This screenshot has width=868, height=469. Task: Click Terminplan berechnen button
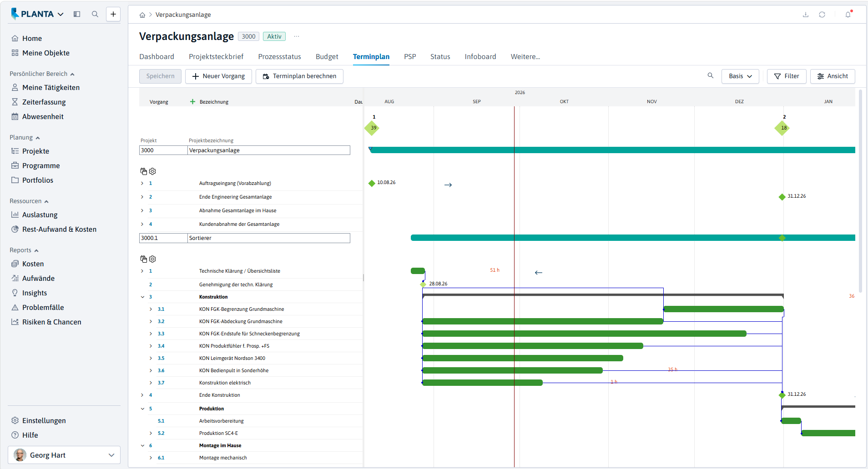[x=299, y=76]
